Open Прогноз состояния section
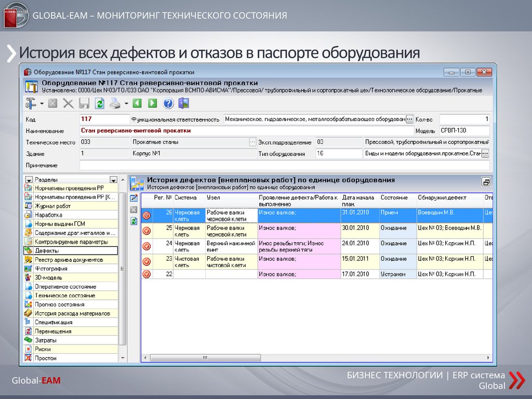The image size is (532, 399). coord(71,304)
